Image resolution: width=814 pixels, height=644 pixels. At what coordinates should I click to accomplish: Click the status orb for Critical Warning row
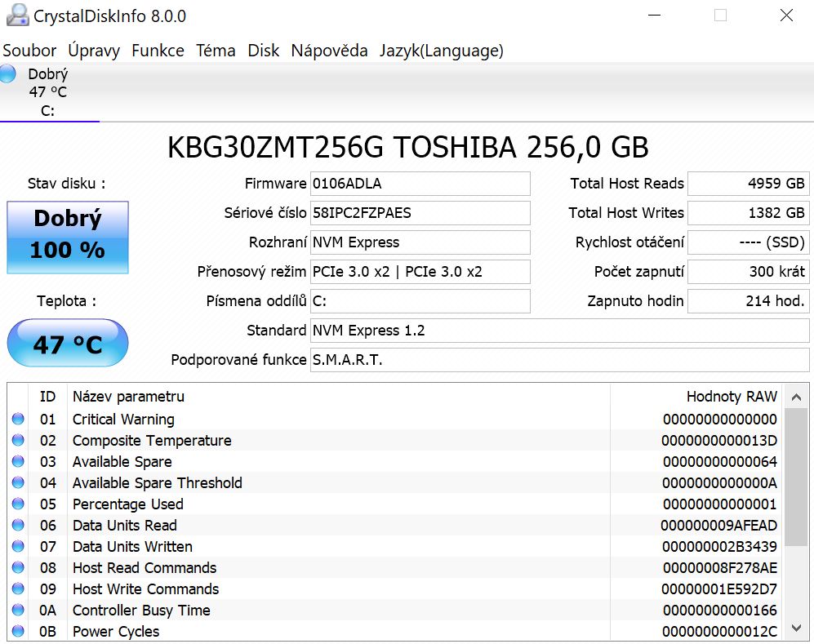pyautogui.click(x=18, y=420)
